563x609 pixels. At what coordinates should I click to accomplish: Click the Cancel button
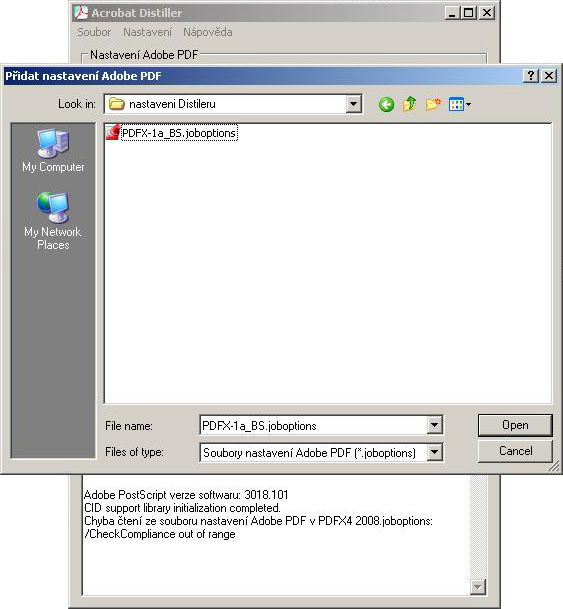515,451
